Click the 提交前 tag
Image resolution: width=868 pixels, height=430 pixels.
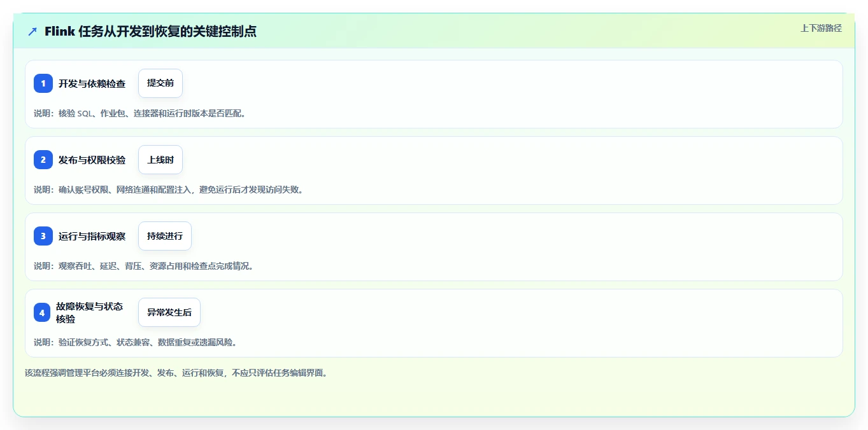160,83
